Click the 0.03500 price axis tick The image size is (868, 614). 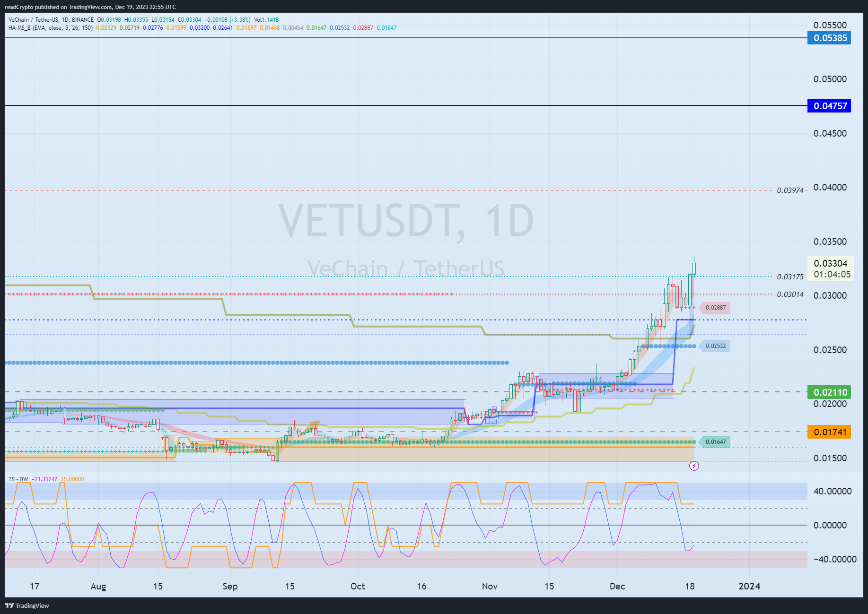coord(830,242)
